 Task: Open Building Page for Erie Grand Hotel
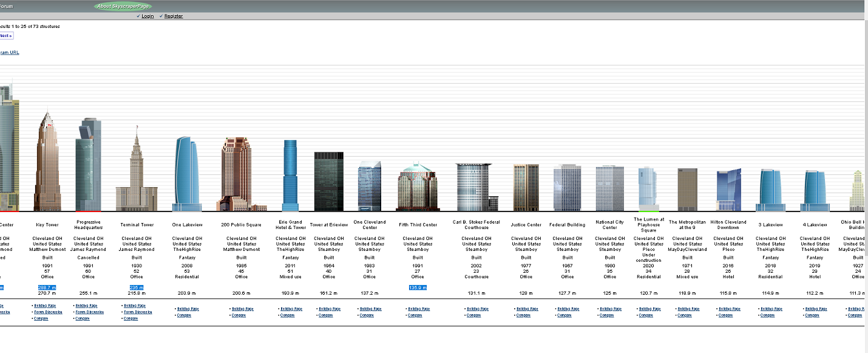[292, 309]
